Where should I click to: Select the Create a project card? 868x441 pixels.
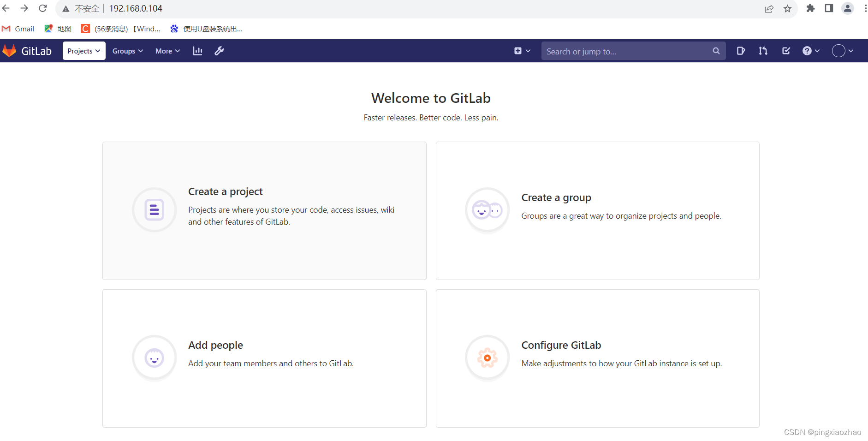click(264, 211)
